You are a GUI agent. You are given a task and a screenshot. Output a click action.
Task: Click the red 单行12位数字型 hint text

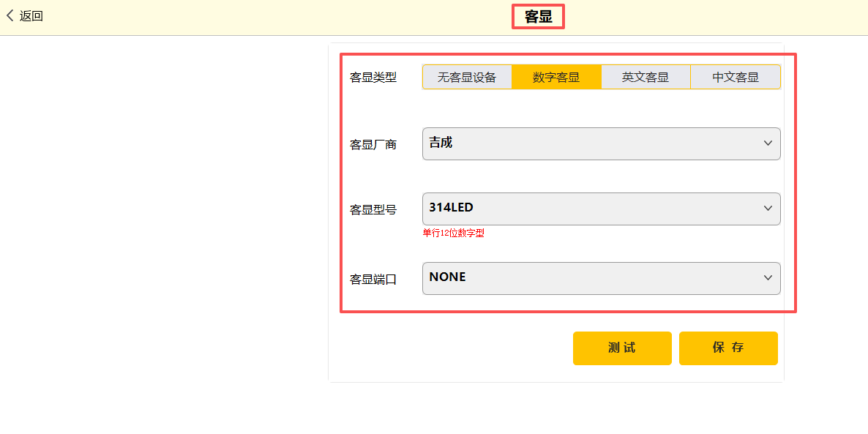(x=454, y=233)
